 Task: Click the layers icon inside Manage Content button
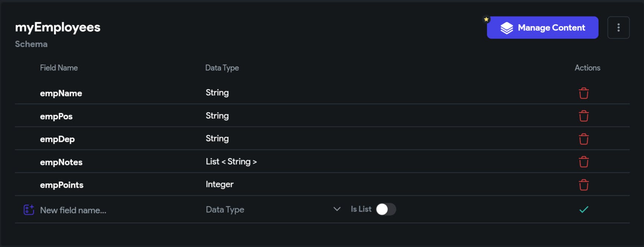pos(506,27)
